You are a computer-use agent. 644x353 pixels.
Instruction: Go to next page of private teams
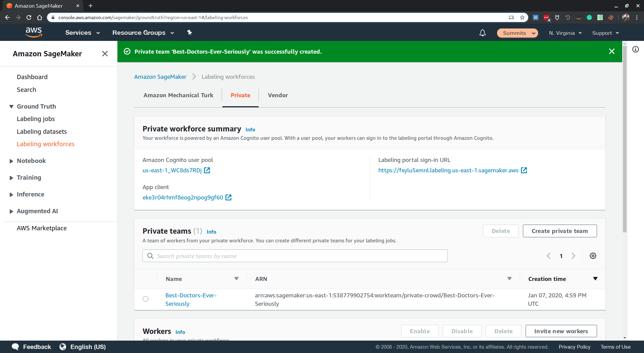pyautogui.click(x=574, y=256)
